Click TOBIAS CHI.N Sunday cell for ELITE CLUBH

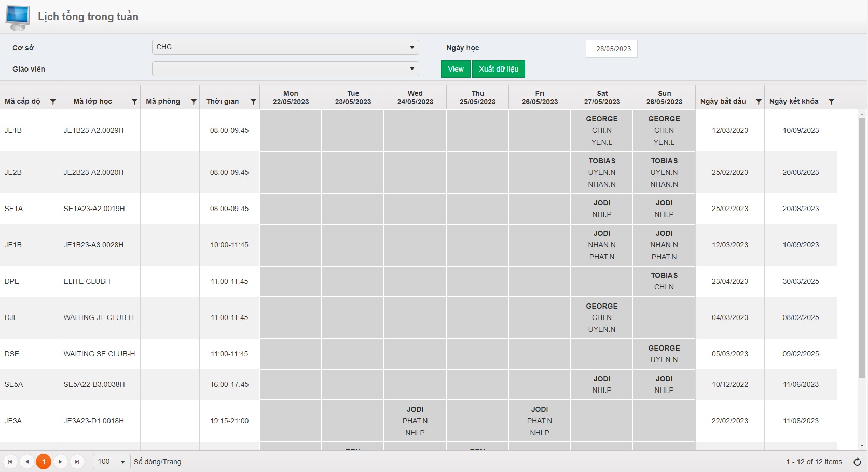tap(664, 281)
